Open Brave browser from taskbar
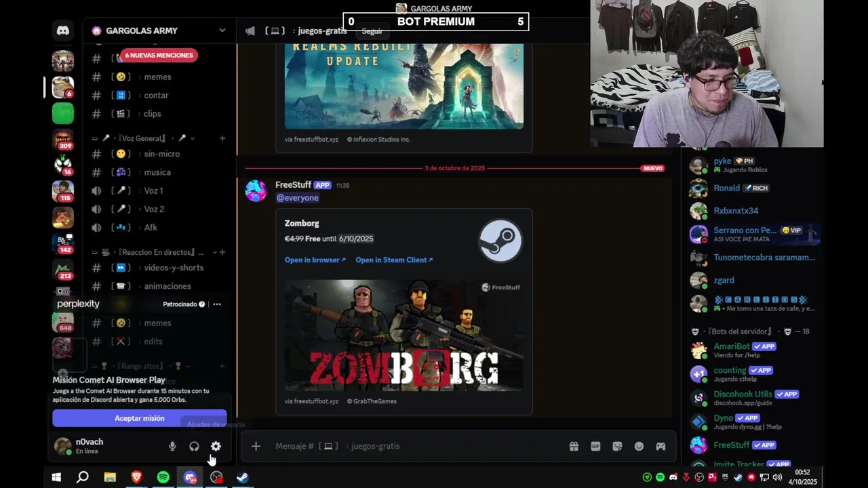Viewport: 868px width, 488px height. pyautogui.click(x=136, y=477)
